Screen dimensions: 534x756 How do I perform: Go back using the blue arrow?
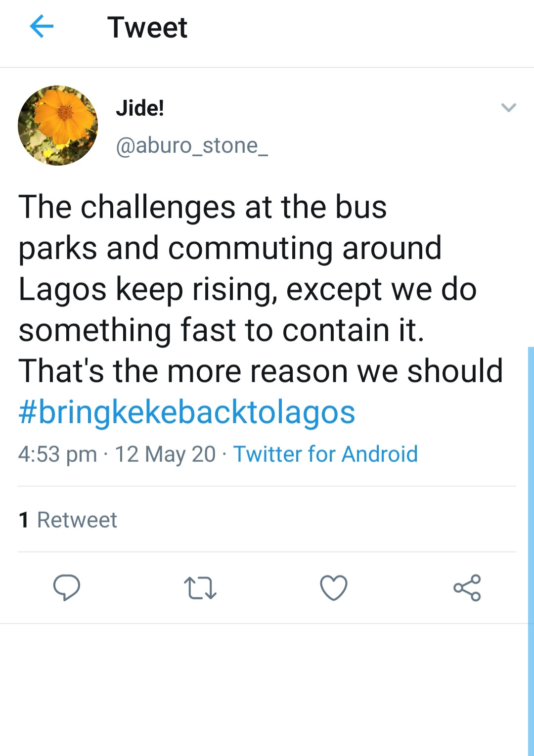(x=42, y=26)
